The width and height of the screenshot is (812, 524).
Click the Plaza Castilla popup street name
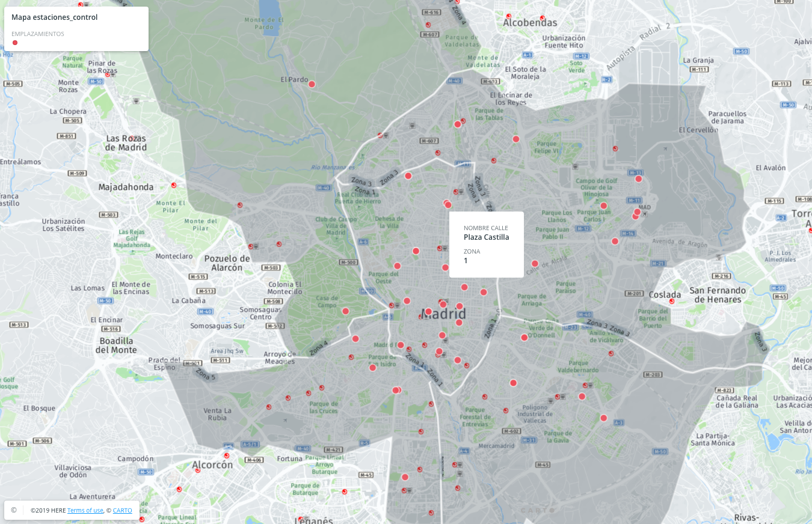(x=486, y=237)
